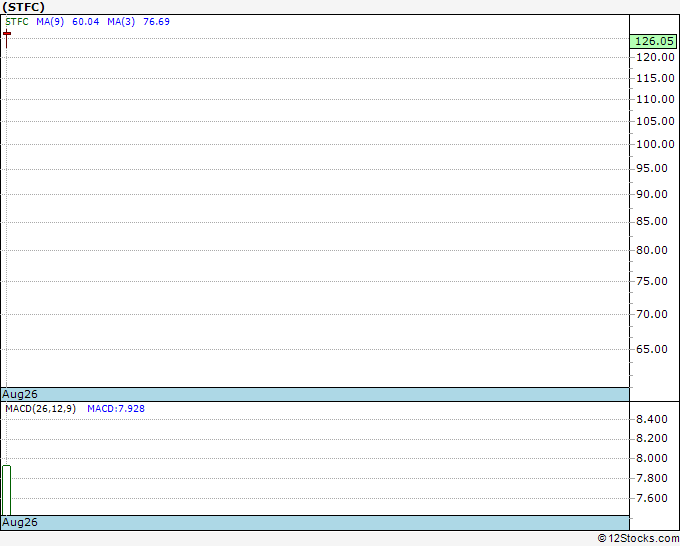Screen dimensions: 680x546
Task: Click the 90.00 price axis label
Action: pyautogui.click(x=651, y=194)
